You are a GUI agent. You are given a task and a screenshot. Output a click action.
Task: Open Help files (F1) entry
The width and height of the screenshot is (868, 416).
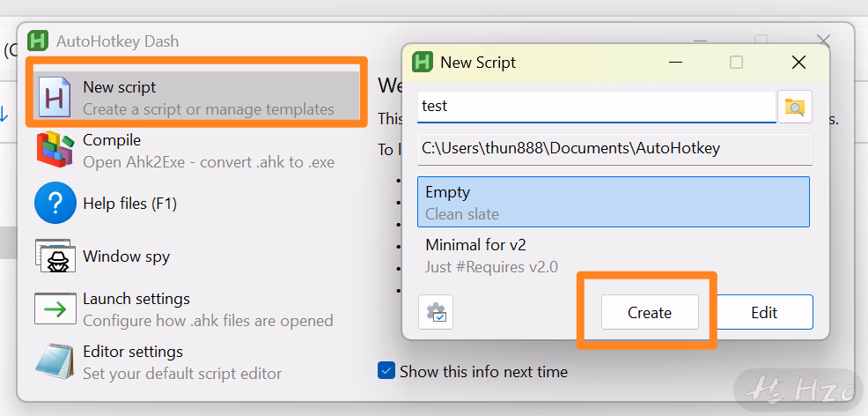tap(196, 204)
